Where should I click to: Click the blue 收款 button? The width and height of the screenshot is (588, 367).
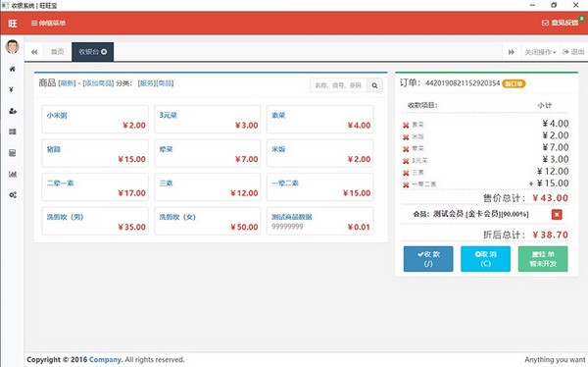[428, 259]
